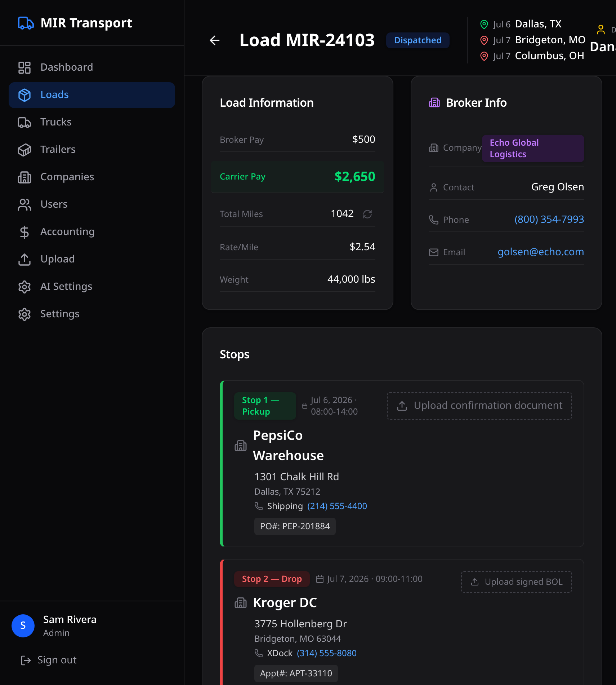616x685 pixels.
Task: Email golsen@echo.com
Action: tap(541, 252)
